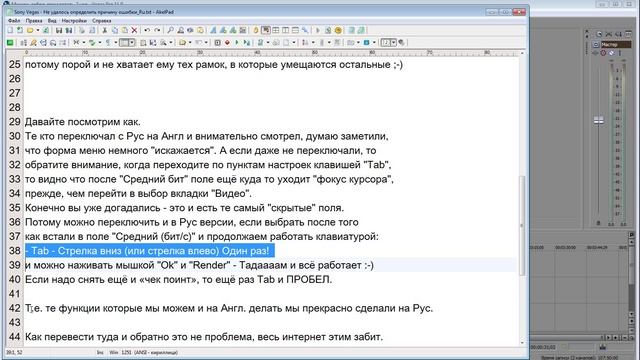Click the Copy icon in the toolbar
640x360 pixels.
[x=115, y=30]
